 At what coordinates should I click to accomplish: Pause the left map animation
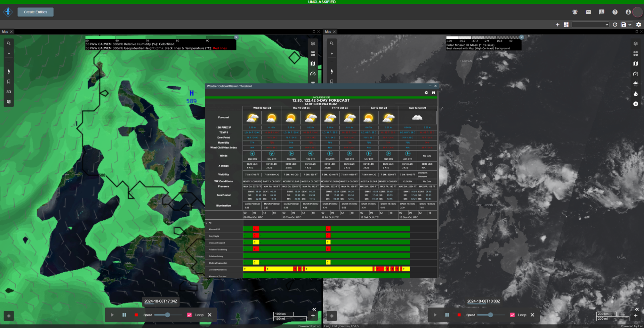tap(124, 315)
